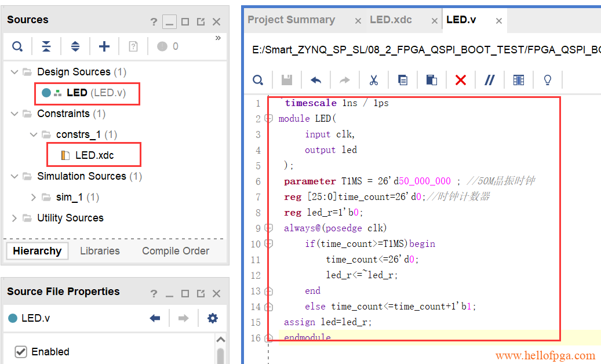601x364 pixels.
Task: Click the red X delete icon
Action: pos(461,80)
